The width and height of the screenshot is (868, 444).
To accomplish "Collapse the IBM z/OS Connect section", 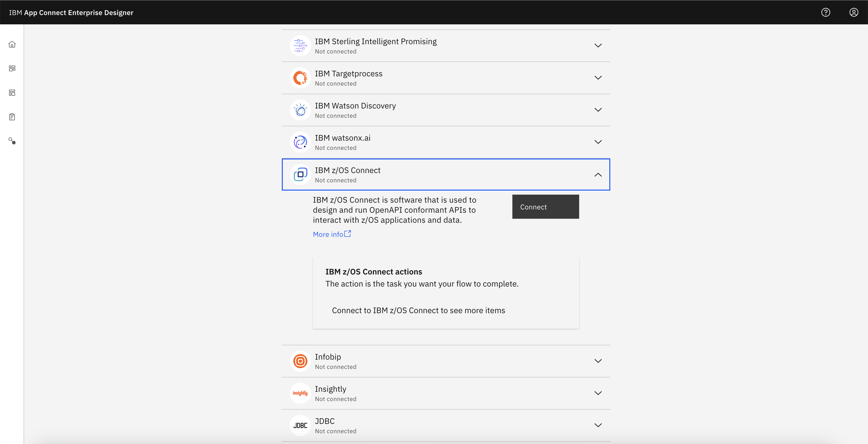I will 598,175.
